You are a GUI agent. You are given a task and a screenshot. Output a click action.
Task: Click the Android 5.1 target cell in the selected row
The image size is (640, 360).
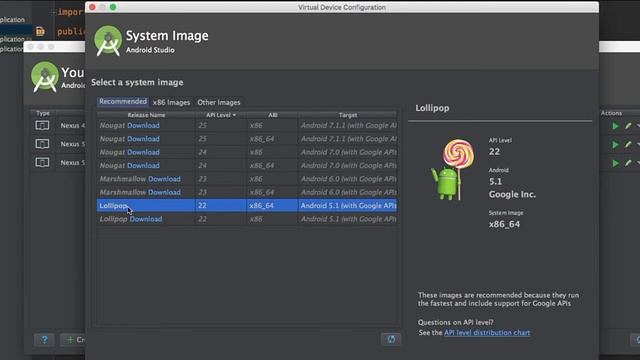tap(348, 206)
